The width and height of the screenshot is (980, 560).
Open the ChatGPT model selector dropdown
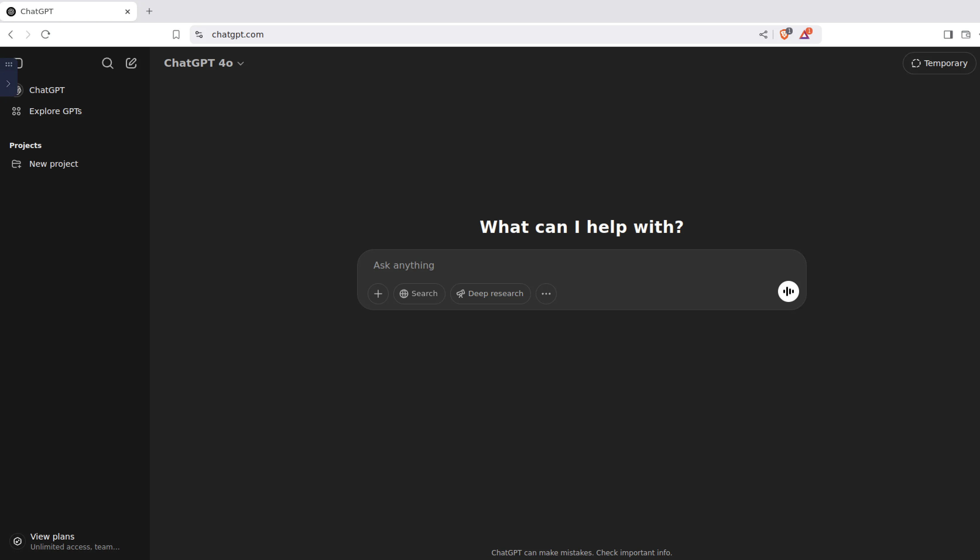(x=204, y=63)
